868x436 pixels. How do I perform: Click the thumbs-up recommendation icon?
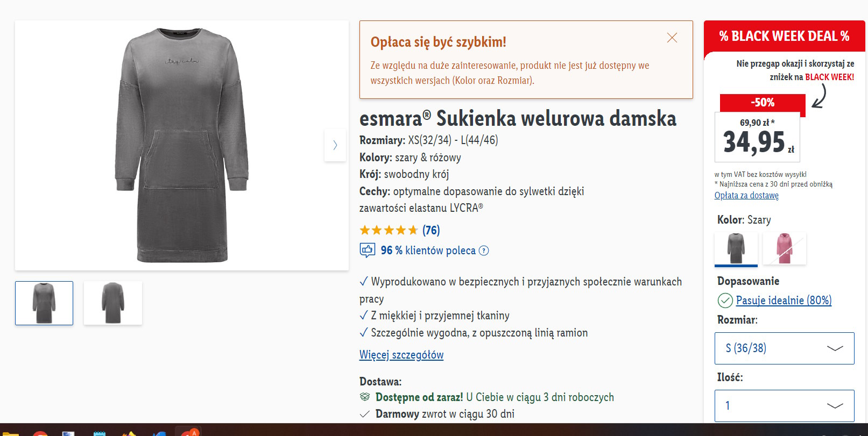coord(368,250)
